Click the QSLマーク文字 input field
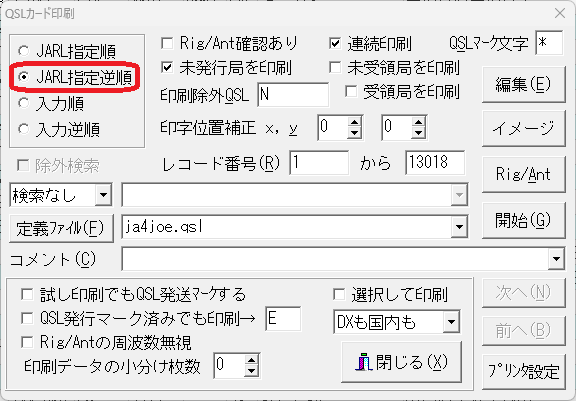Image resolution: width=576 pixels, height=401 pixels. (x=549, y=43)
